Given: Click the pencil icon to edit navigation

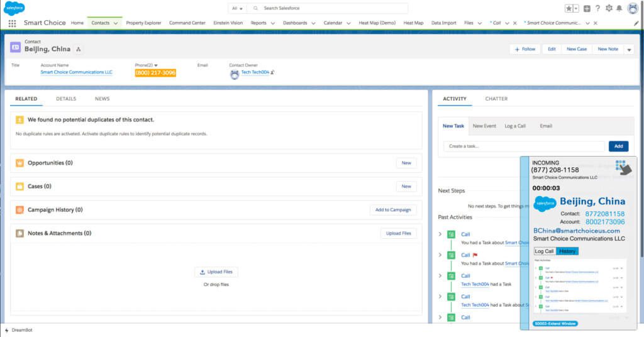Looking at the screenshot, I should point(636,23).
